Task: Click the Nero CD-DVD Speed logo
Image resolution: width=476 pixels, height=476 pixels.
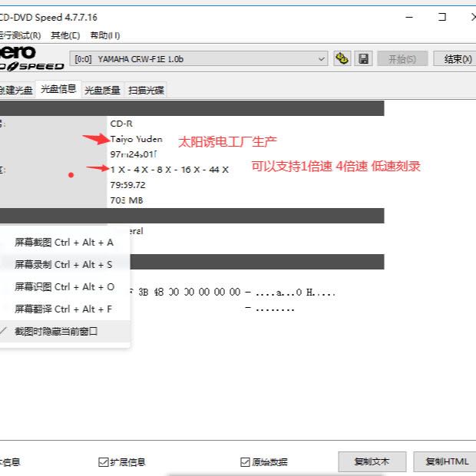Action: pyautogui.click(x=31, y=58)
